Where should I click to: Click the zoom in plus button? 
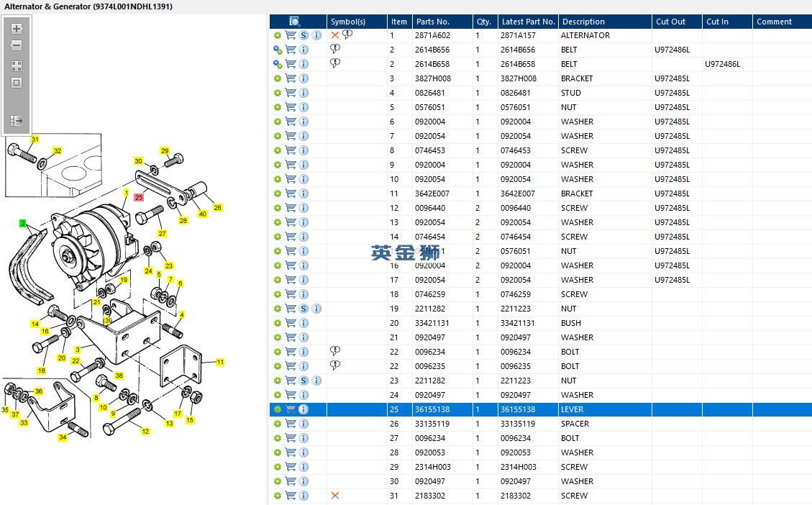click(17, 29)
